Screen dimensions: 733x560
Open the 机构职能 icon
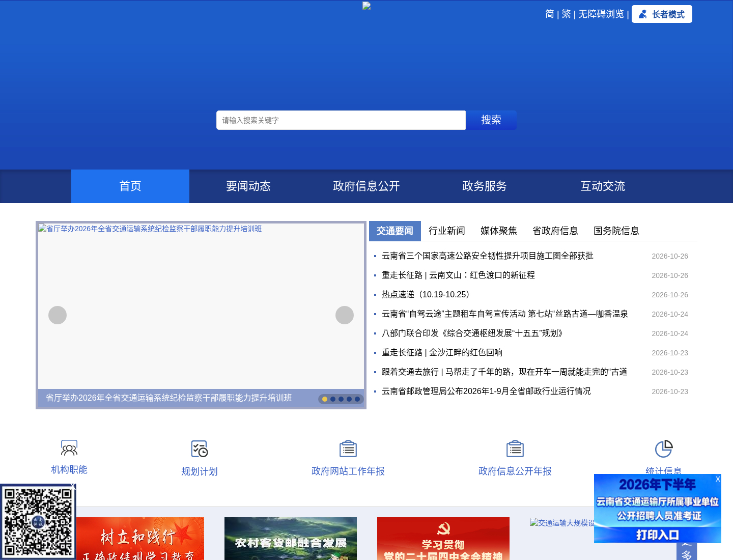[x=69, y=449]
